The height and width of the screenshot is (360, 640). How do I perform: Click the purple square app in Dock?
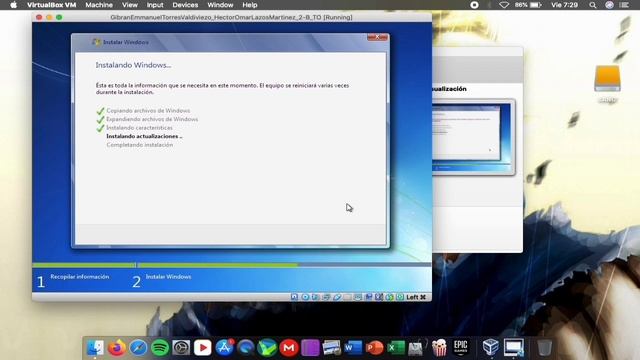310,348
